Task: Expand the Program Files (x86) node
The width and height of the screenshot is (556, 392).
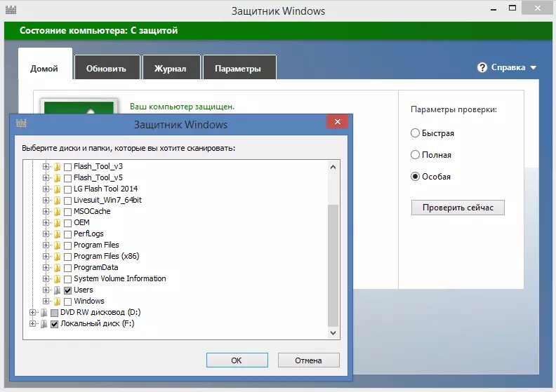Action: (x=46, y=257)
